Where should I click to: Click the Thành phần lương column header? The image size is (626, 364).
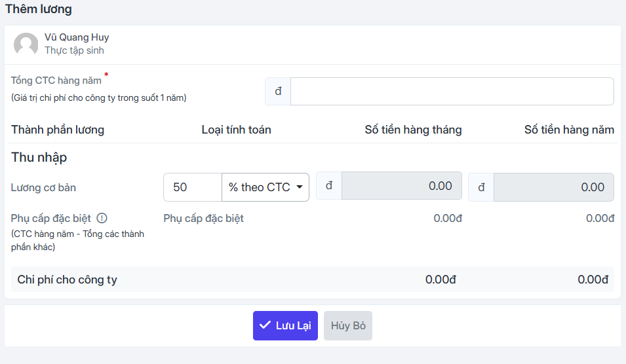[58, 130]
